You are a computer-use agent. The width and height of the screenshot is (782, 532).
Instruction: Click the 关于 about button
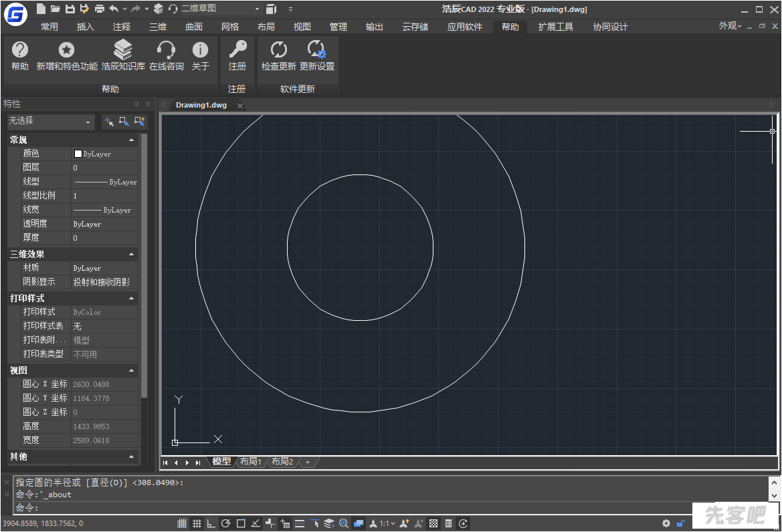(x=200, y=55)
